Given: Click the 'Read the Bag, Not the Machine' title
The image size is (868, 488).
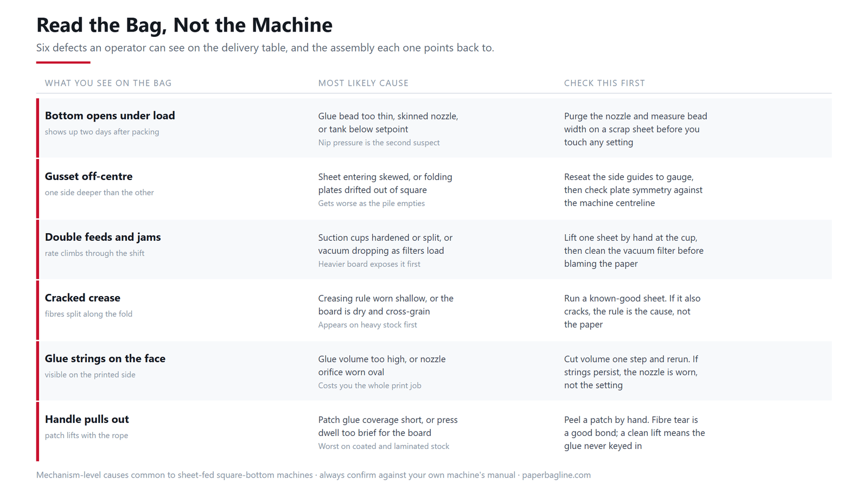Looking at the screenshot, I should pos(184,25).
